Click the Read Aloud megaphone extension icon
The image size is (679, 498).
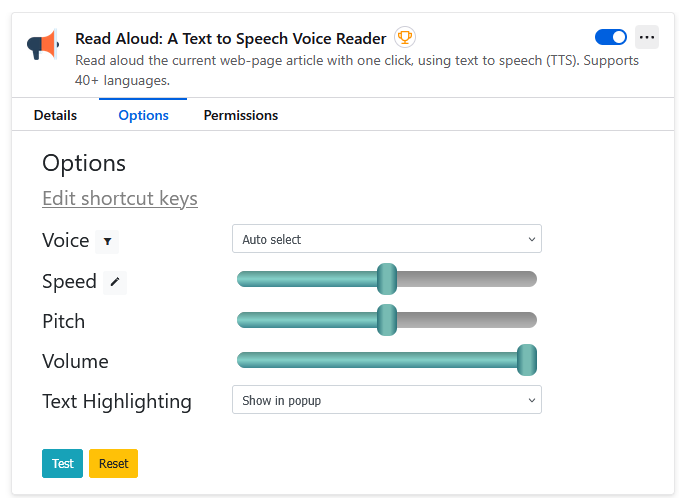coord(42,44)
